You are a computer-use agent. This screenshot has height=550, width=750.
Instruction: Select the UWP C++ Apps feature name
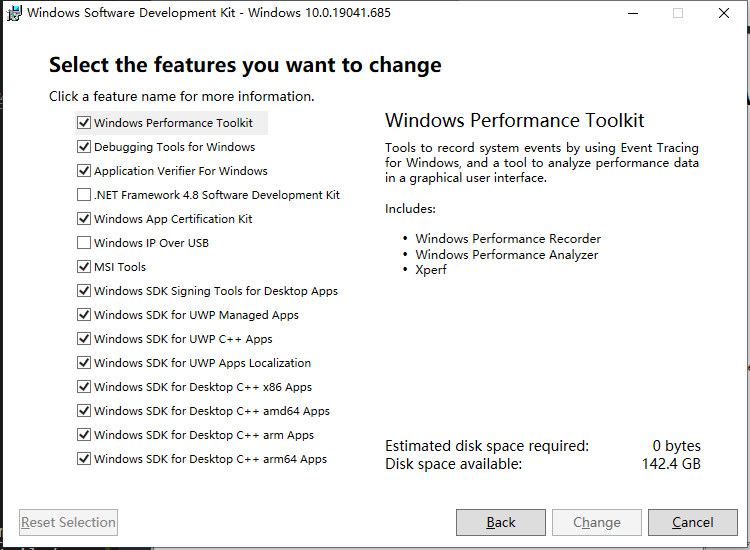tap(183, 339)
